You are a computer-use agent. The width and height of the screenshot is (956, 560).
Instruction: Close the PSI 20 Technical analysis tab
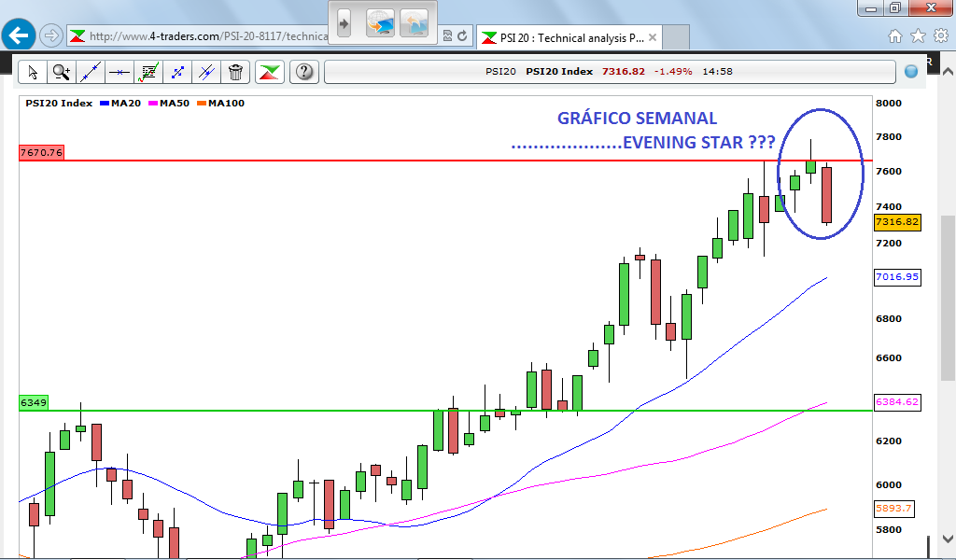pos(653,37)
